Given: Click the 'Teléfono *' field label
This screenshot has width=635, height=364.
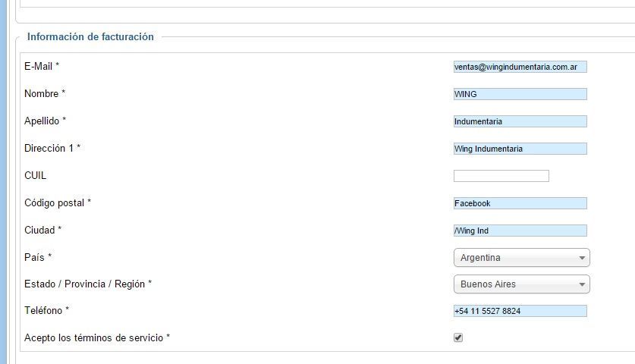Looking at the screenshot, I should [x=46, y=311].
